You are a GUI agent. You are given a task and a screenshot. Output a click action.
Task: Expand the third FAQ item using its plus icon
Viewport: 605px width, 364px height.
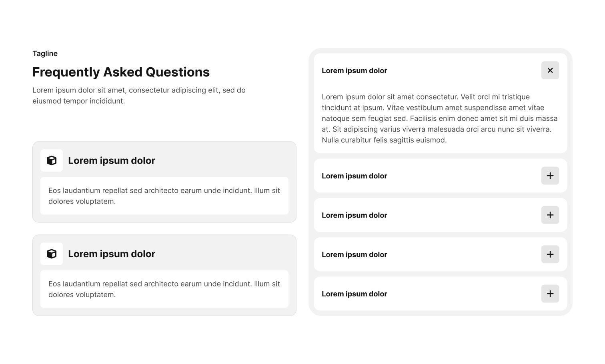point(550,215)
